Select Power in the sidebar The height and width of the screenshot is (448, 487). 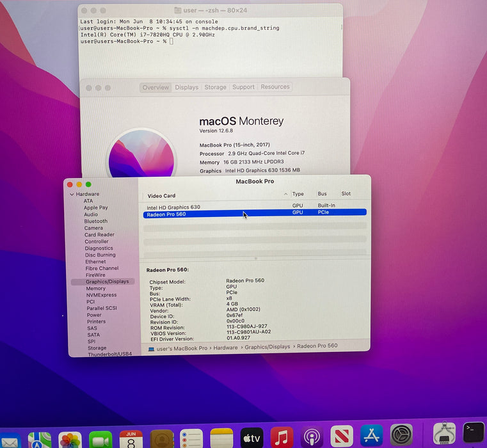(94, 315)
